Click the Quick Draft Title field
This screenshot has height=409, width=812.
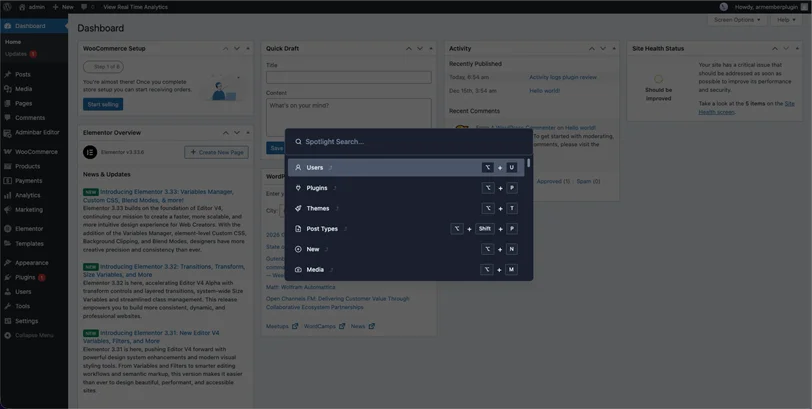(x=349, y=78)
